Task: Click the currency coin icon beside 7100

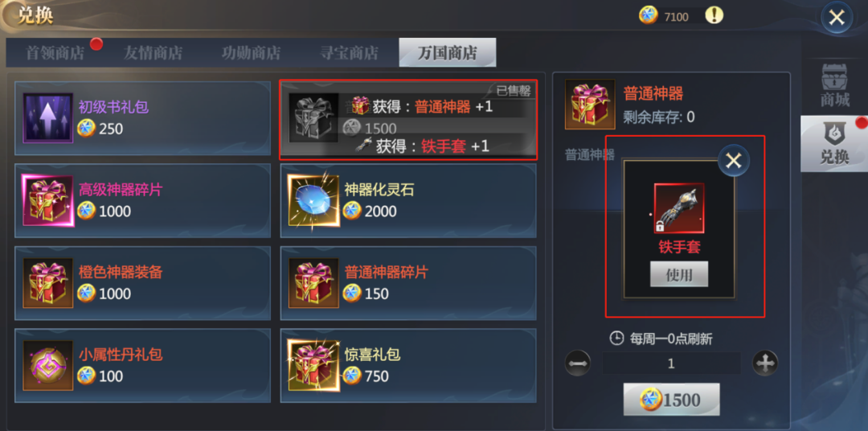Action: tap(649, 16)
